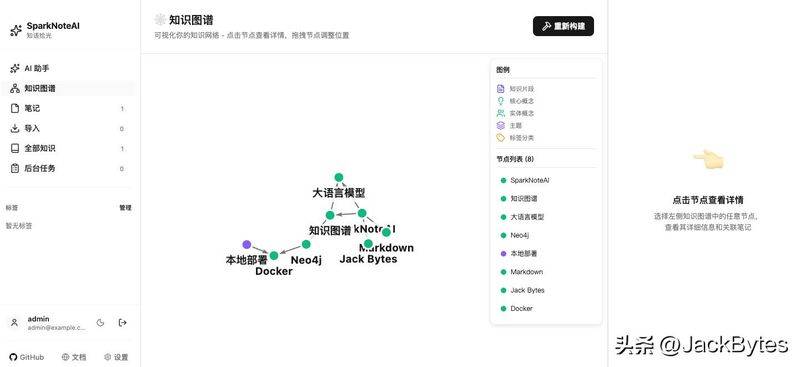This screenshot has width=800, height=367.
Task: Click the 点击节点查看详情 heading
Action: 708,200
